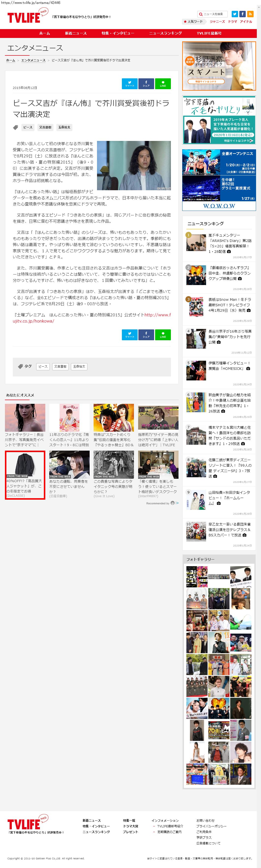Click the Twitter icon in the header

click(235, 14)
